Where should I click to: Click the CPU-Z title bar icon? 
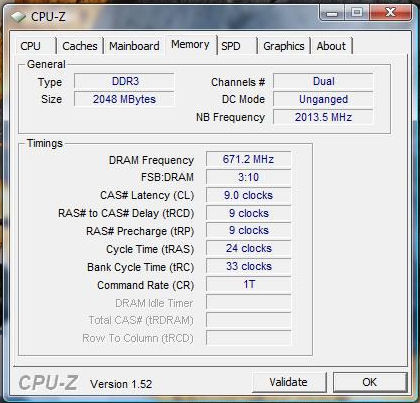coord(18,16)
